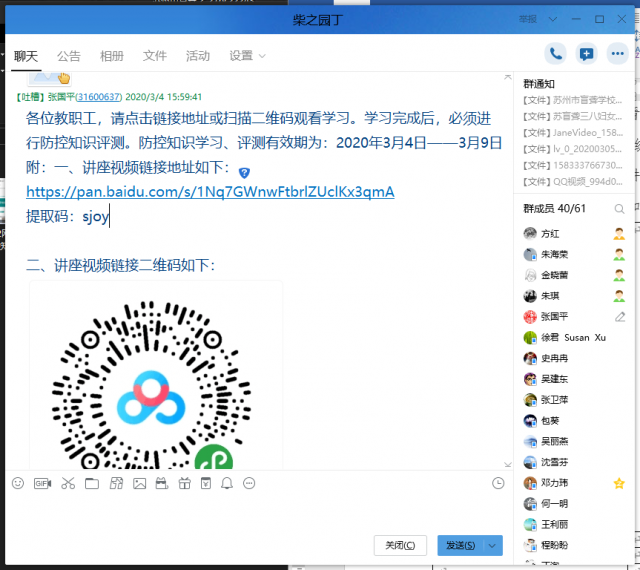Open file notice 苏盲聋三八妇女...
Image resolution: width=640 pixels, height=570 pixels.
click(572, 116)
